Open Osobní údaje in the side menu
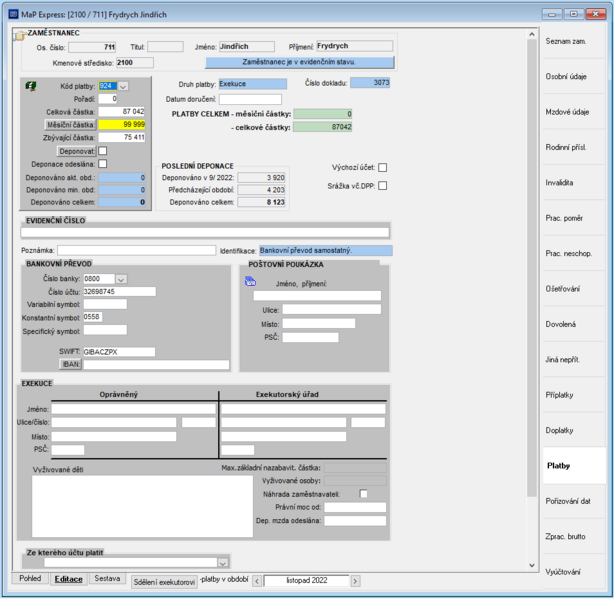 click(574, 76)
